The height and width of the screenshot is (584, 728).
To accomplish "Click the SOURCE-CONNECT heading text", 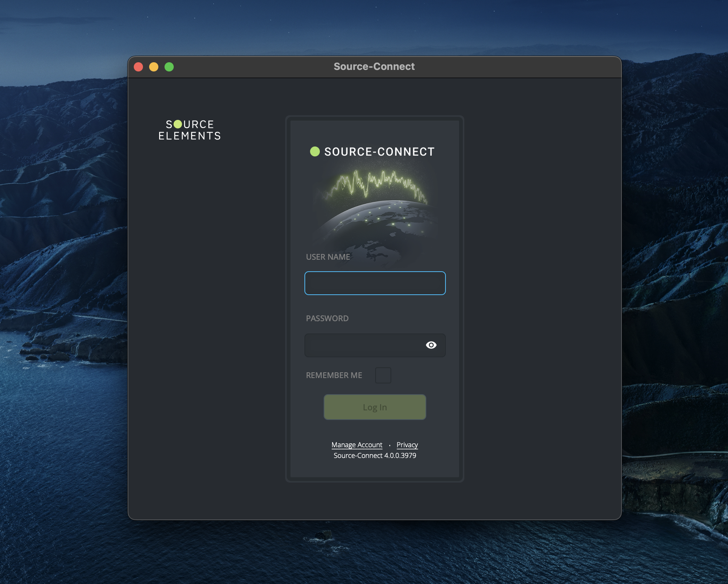I will (x=379, y=152).
